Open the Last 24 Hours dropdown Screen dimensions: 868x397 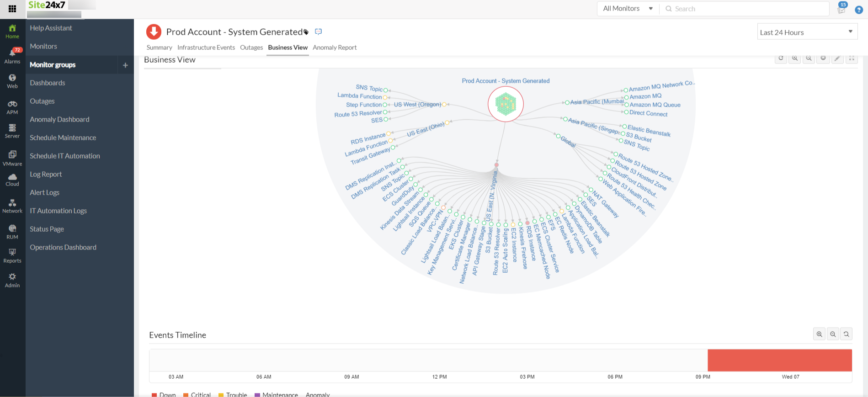807,32
